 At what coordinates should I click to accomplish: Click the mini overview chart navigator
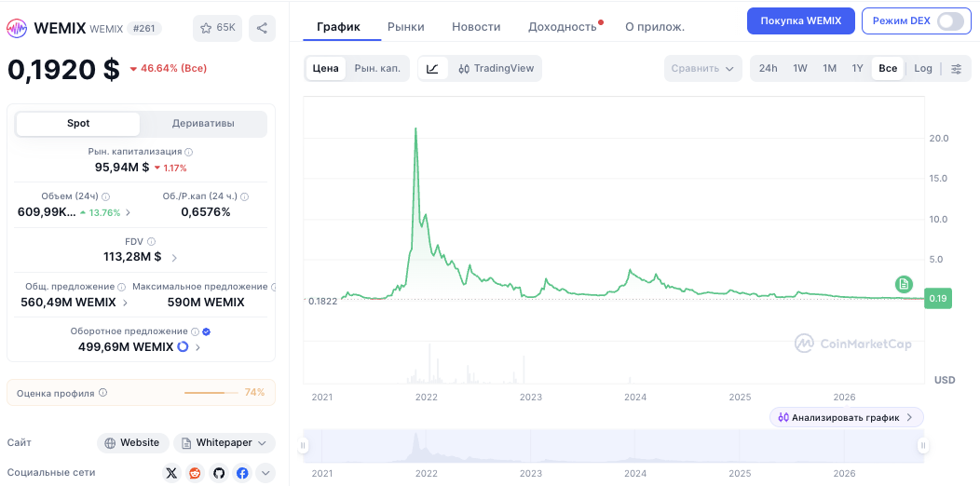[614, 446]
